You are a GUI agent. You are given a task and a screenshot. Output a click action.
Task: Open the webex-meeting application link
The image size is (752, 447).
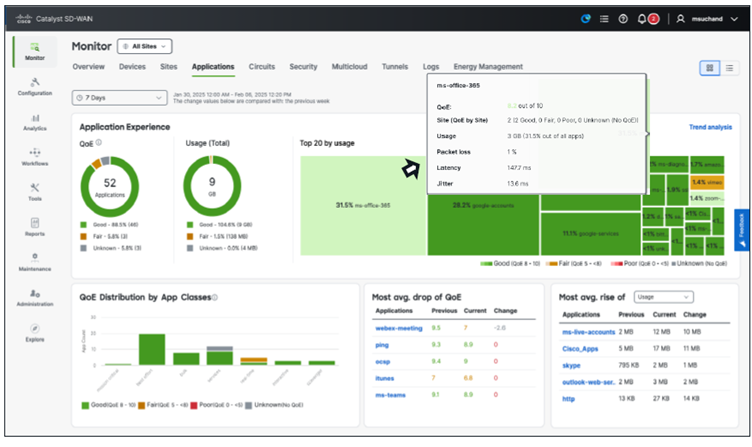click(399, 328)
